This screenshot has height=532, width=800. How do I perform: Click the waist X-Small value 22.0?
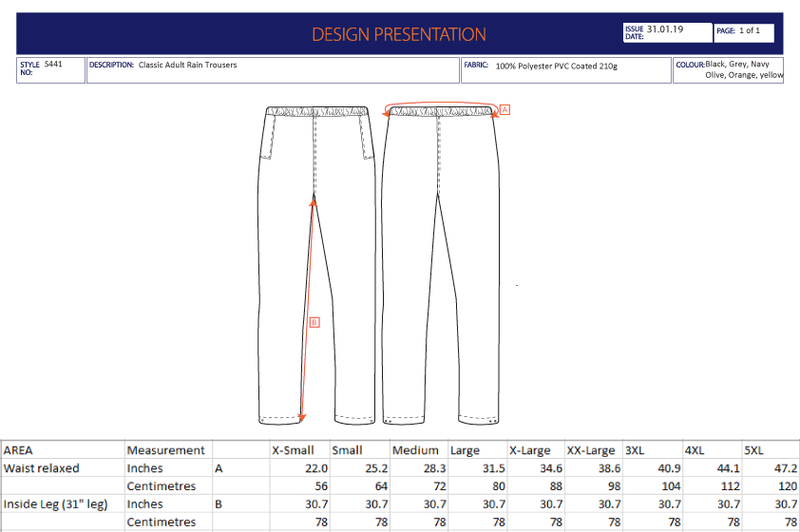click(x=316, y=468)
